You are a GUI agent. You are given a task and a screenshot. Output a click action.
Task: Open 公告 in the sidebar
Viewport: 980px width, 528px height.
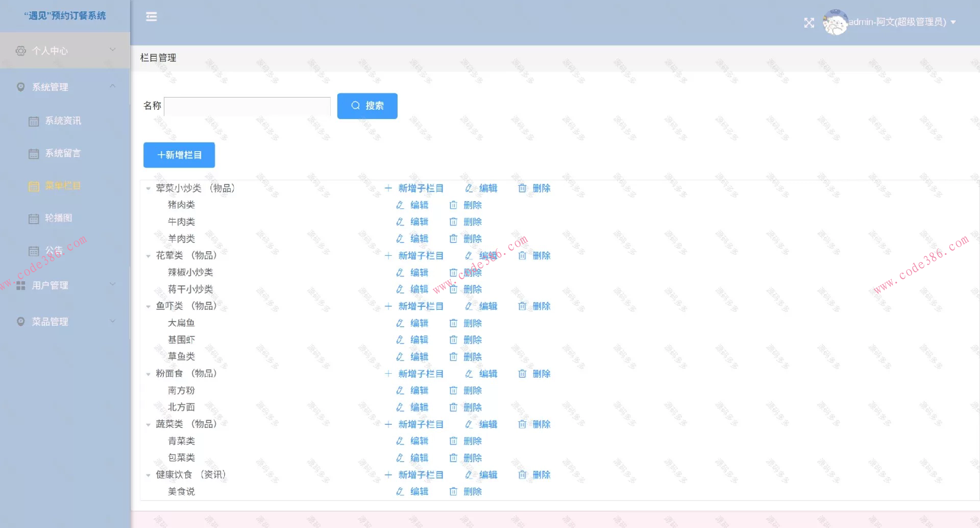tap(54, 250)
